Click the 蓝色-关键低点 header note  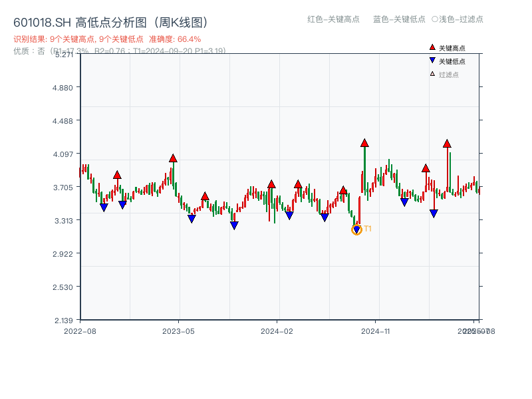400,19
